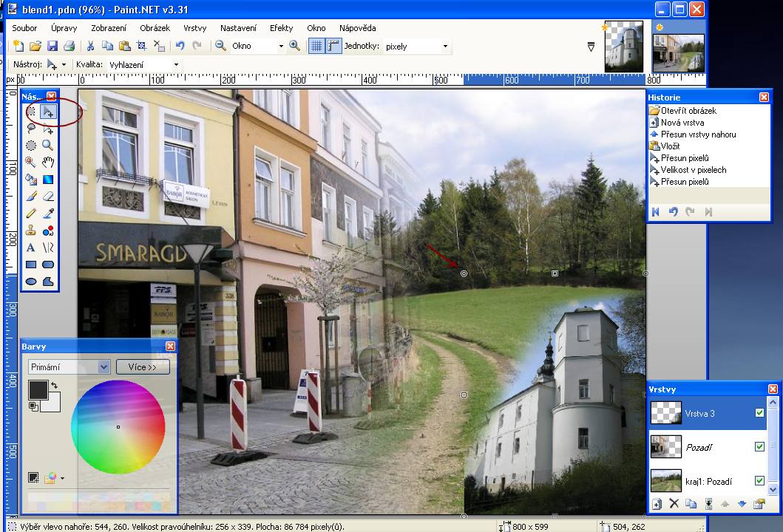Click the Add New Layer icon
This screenshot has width=783, height=532.
tap(657, 504)
